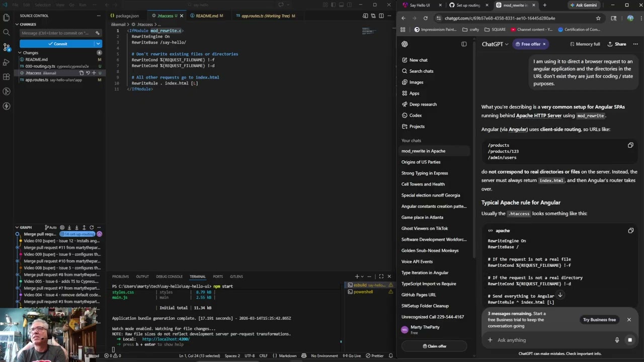Close the terminal panel
644x362 pixels.
click(x=389, y=276)
